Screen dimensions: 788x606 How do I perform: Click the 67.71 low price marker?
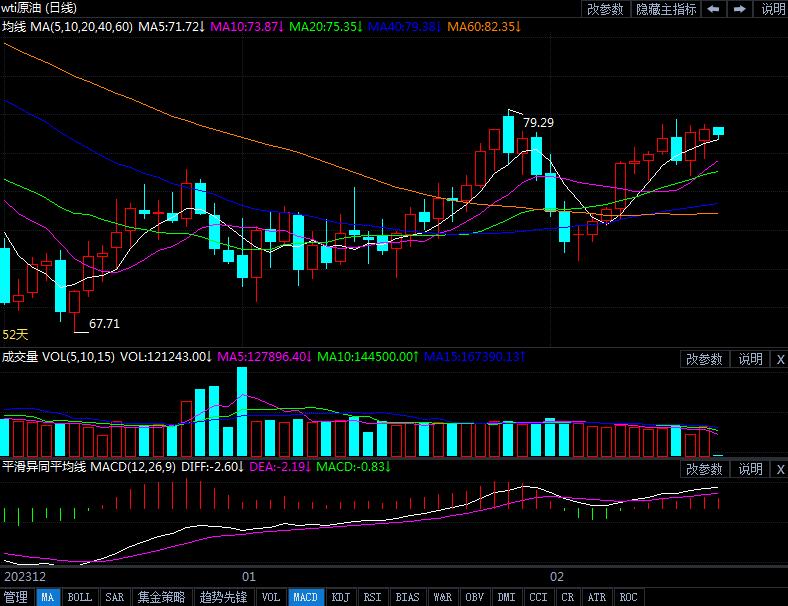tap(104, 324)
